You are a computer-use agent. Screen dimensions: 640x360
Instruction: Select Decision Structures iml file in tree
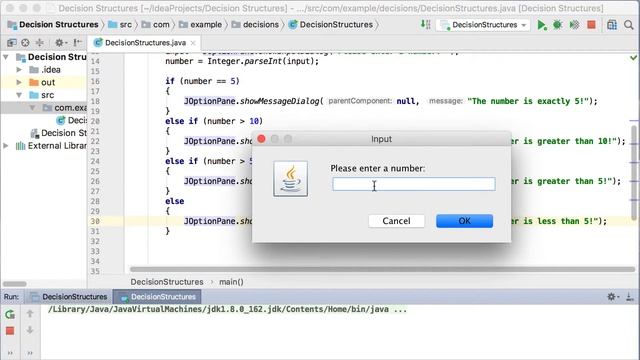[x=59, y=133]
